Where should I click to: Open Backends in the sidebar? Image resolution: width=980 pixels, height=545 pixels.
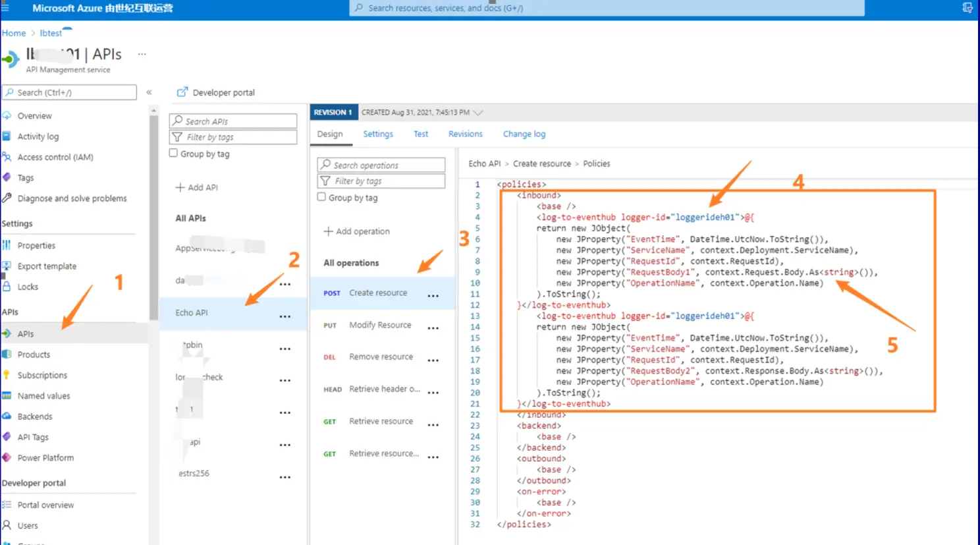point(35,416)
